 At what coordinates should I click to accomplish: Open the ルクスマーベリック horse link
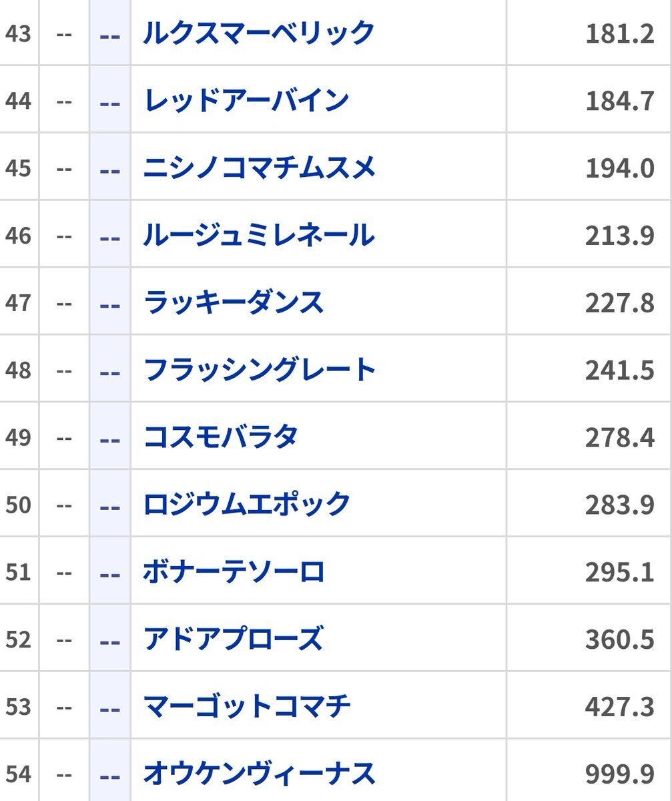click(259, 33)
